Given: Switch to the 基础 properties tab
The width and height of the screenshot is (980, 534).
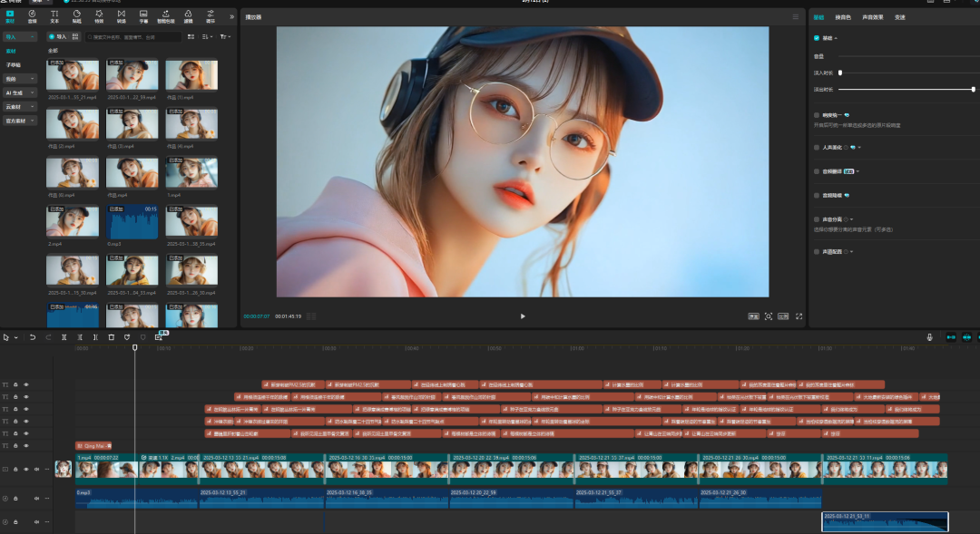Looking at the screenshot, I should [818, 17].
